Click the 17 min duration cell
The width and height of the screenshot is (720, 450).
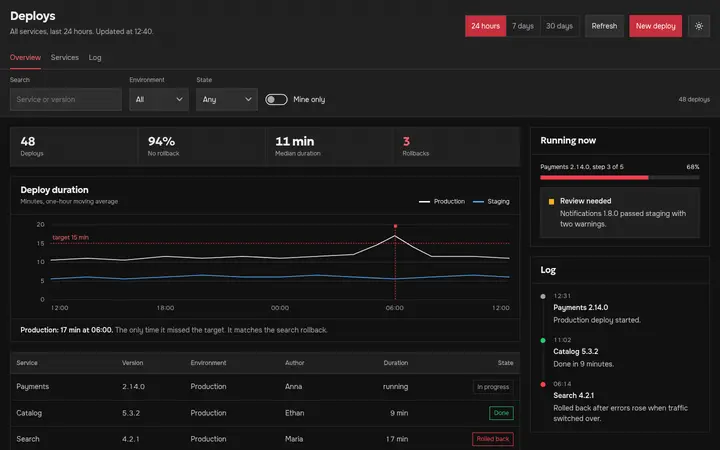click(397, 439)
